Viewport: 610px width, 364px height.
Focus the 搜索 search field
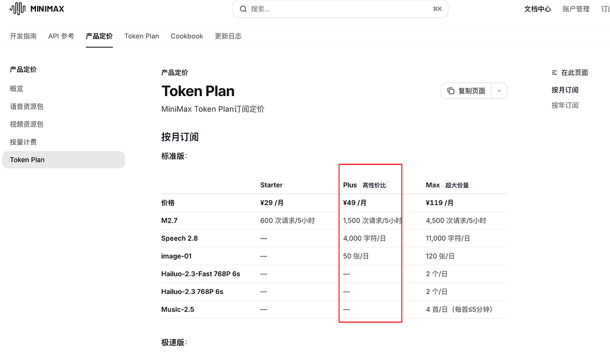point(340,9)
